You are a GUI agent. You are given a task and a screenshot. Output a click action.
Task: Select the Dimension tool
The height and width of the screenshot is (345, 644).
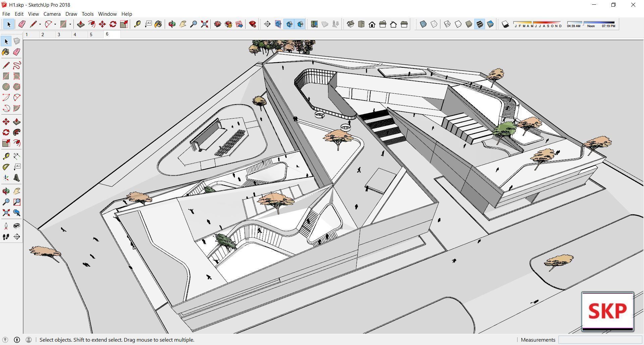coord(17,156)
